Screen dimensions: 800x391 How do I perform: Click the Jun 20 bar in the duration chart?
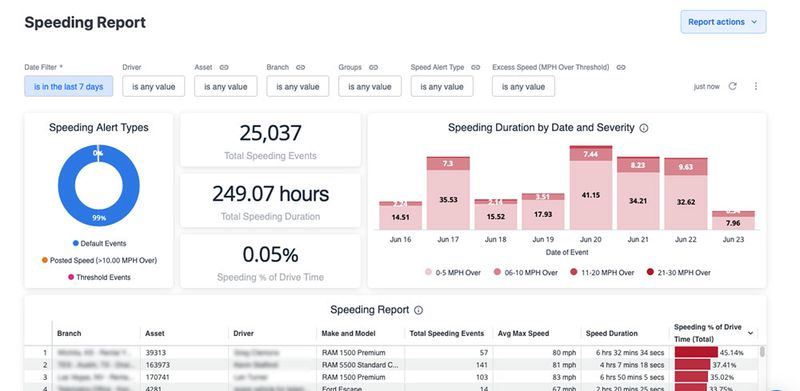click(590, 187)
